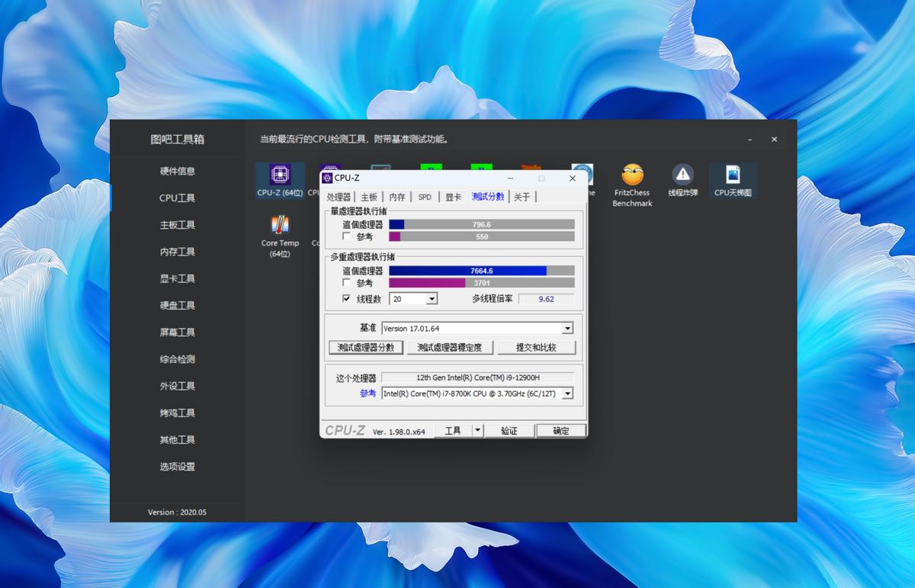This screenshot has width=915, height=588.
Task: Switch to the SPD tab
Action: [424, 197]
